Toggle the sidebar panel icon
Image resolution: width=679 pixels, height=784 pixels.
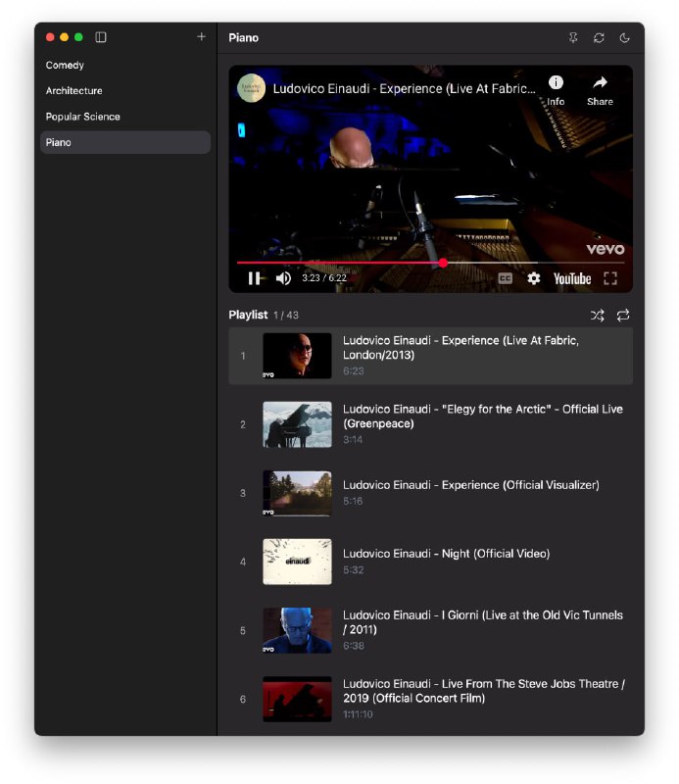click(x=101, y=37)
